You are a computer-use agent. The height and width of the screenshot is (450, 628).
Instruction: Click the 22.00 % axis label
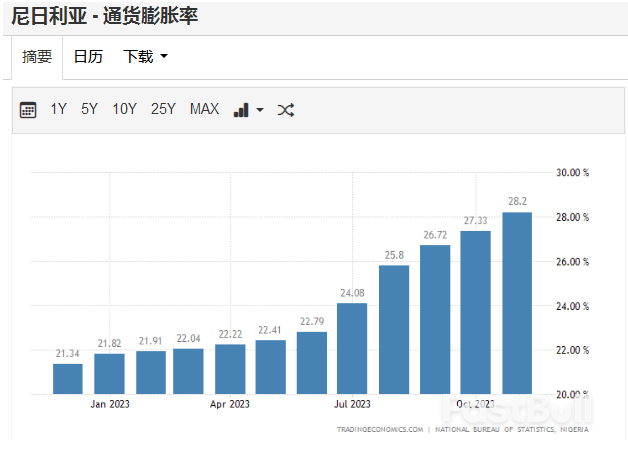(x=572, y=350)
